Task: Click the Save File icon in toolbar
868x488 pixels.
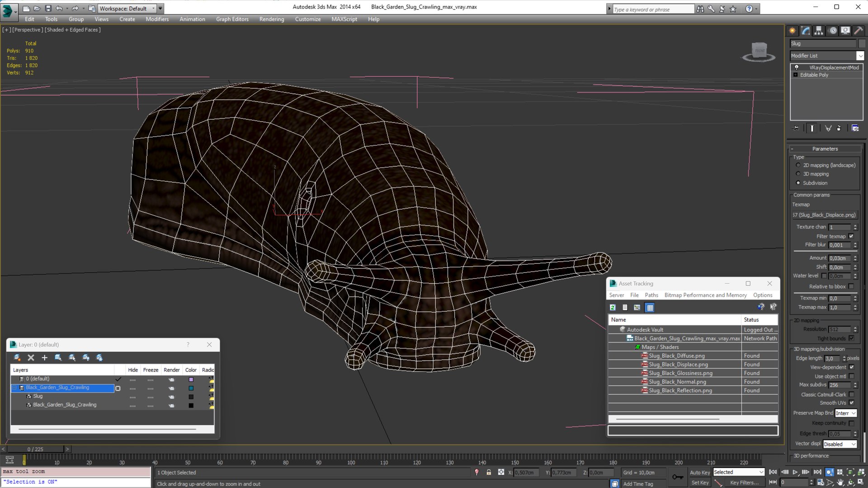Action: tap(48, 9)
